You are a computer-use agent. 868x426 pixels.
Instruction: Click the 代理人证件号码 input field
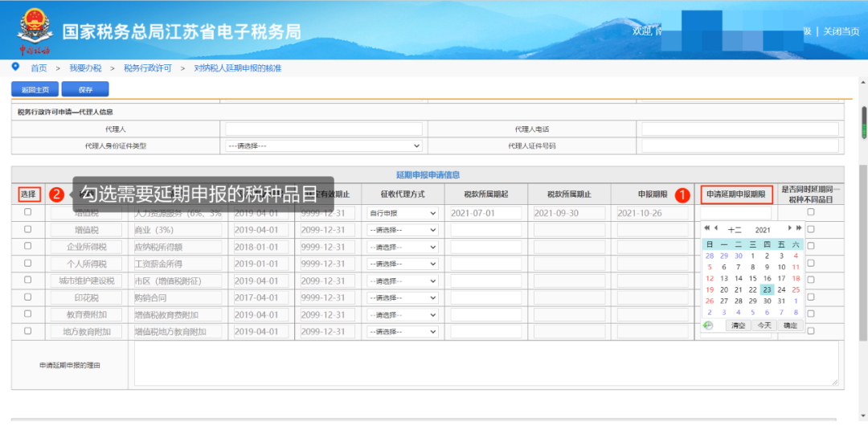(740, 145)
